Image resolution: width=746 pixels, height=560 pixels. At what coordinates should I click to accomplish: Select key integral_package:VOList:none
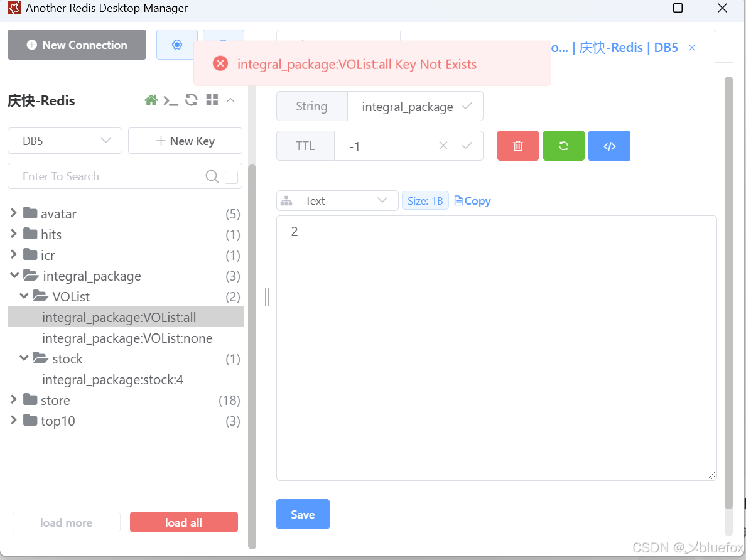click(x=126, y=338)
